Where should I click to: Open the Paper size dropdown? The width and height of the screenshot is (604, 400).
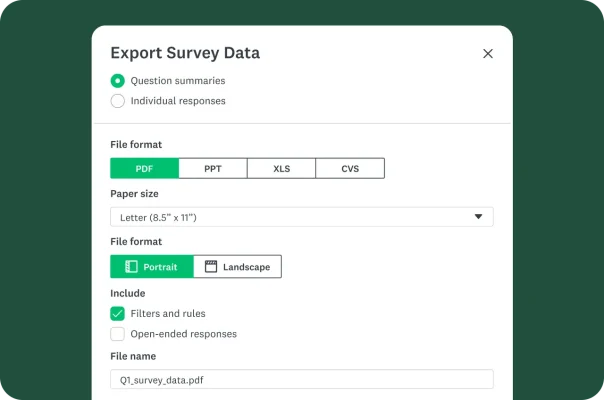coord(302,217)
